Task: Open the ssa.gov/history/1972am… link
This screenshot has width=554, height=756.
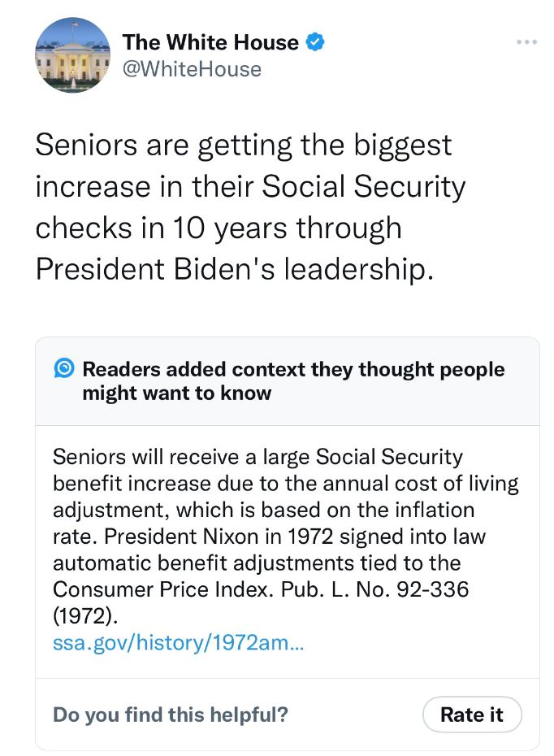Action: [x=180, y=644]
